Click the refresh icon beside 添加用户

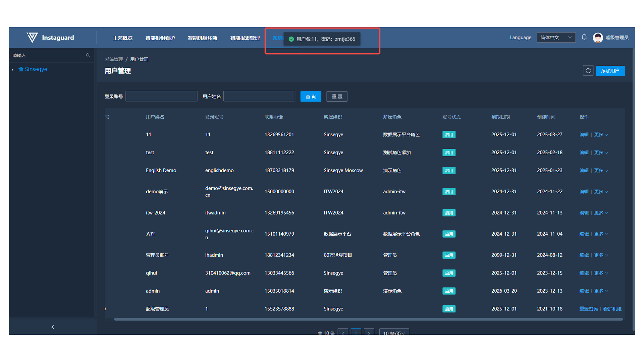tap(588, 71)
